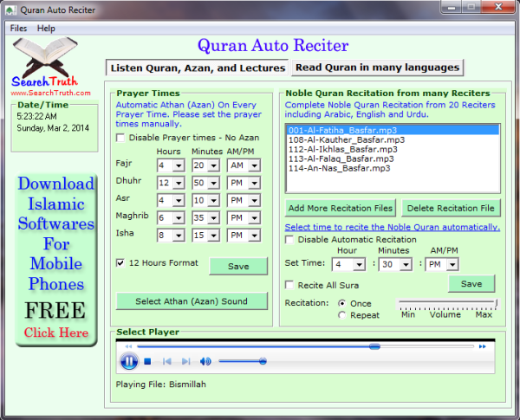This screenshot has width=520, height=420.
Task: Open the Fajr AM/PM dropdown
Action: coord(254,165)
